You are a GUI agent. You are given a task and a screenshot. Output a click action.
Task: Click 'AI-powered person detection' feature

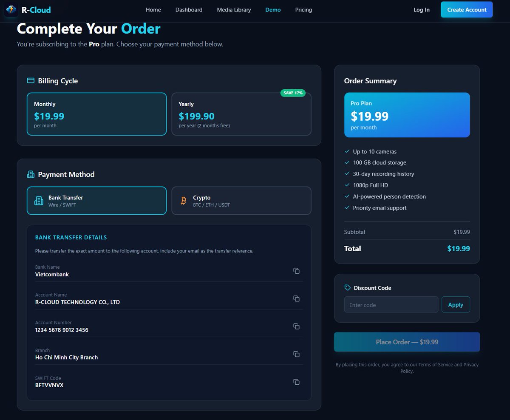[389, 196]
